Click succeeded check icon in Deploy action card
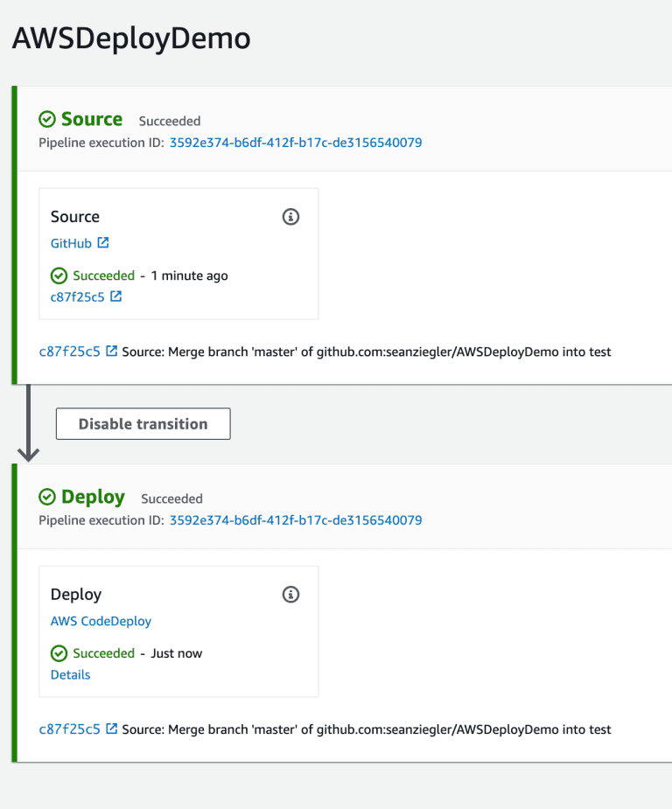The image size is (672, 809). tap(59, 653)
